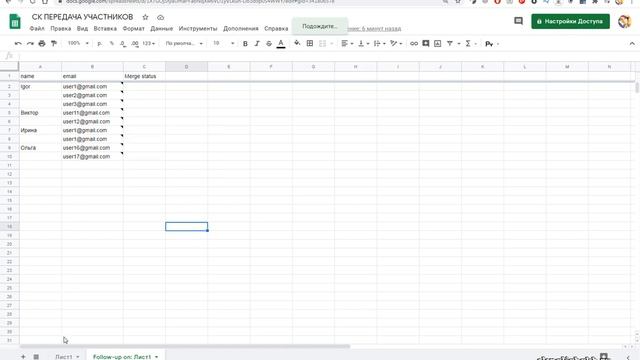This screenshot has width=640, height=360.
Task: Open the Инструменты menu
Action: tap(198, 29)
